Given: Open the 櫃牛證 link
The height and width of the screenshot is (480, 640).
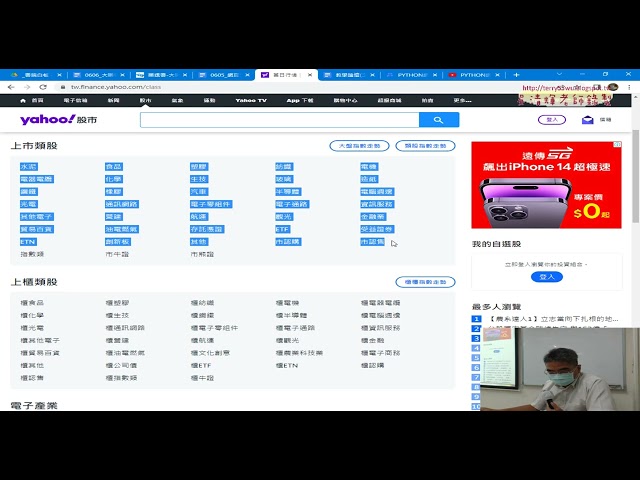Looking at the screenshot, I should [202, 378].
